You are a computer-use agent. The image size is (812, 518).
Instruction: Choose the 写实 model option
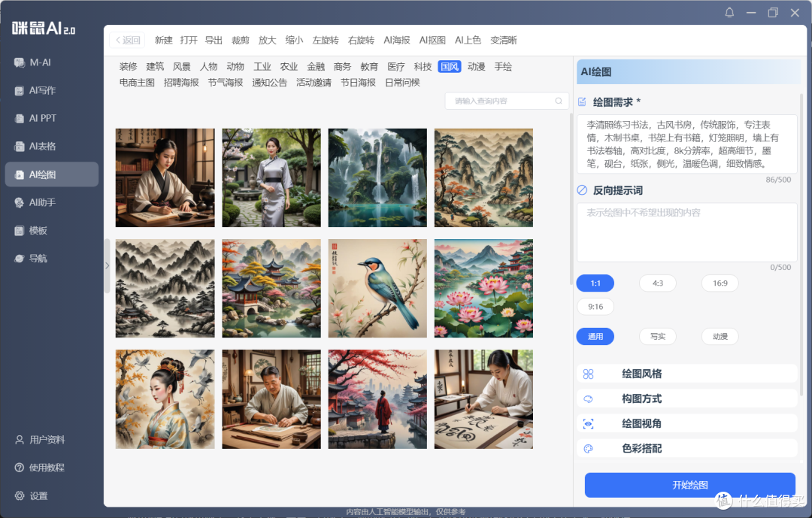tap(658, 337)
